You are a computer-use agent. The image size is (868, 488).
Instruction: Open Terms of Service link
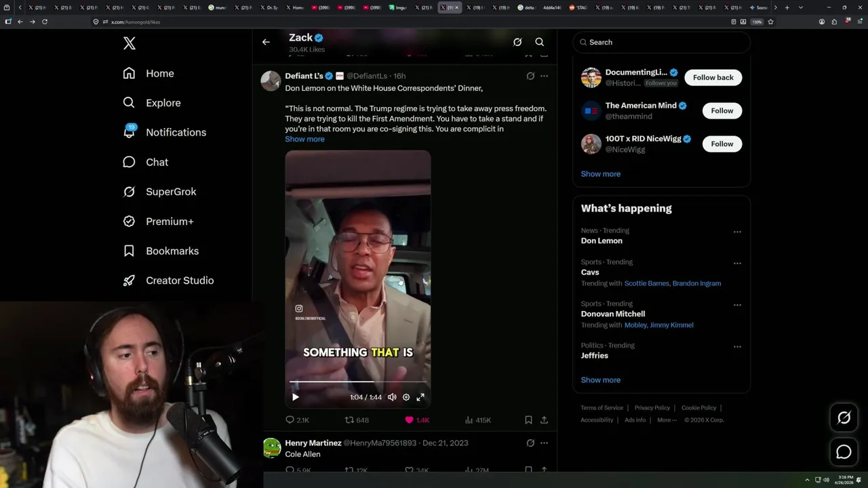point(601,408)
